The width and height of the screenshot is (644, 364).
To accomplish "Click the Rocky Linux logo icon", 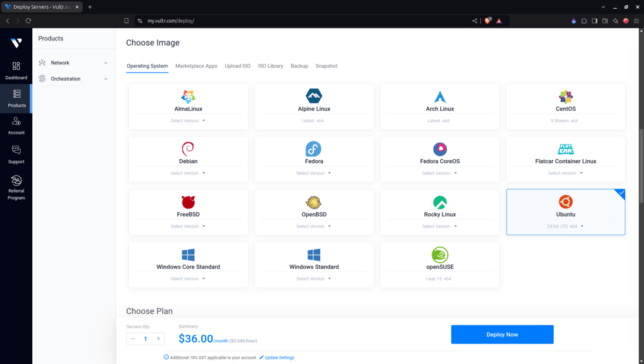I will 440,202.
